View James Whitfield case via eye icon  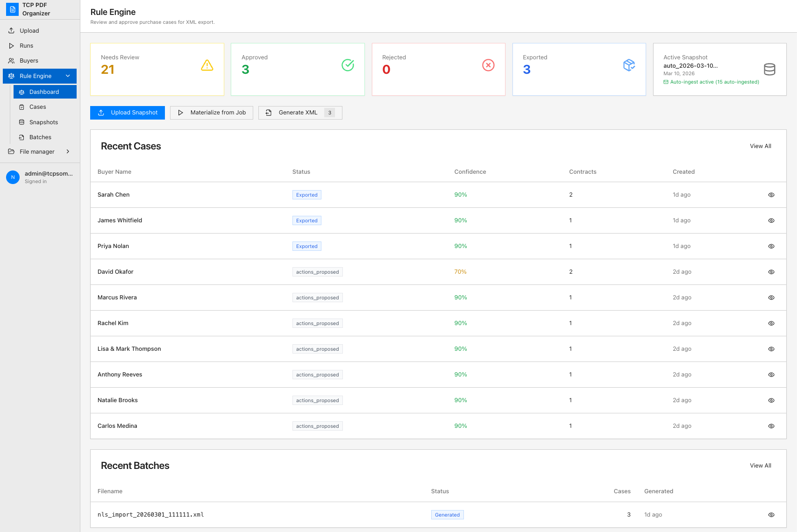click(771, 221)
